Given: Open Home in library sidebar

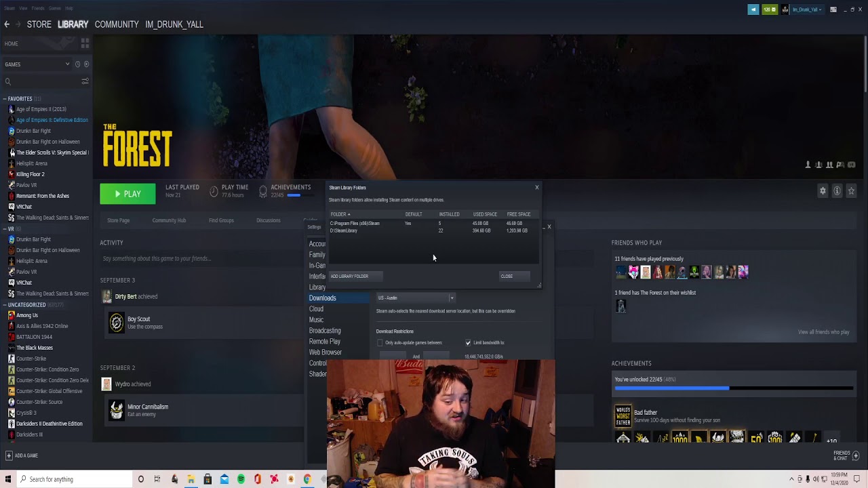Looking at the screenshot, I should (12, 43).
